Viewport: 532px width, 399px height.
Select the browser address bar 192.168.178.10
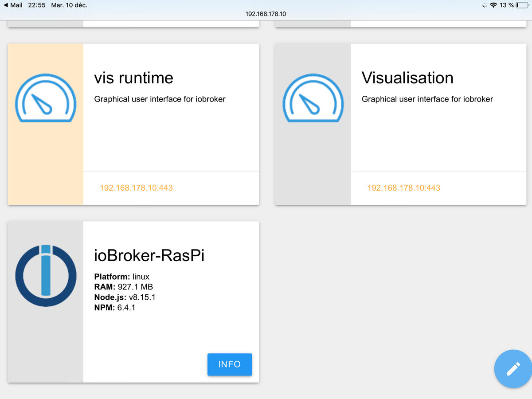266,14
